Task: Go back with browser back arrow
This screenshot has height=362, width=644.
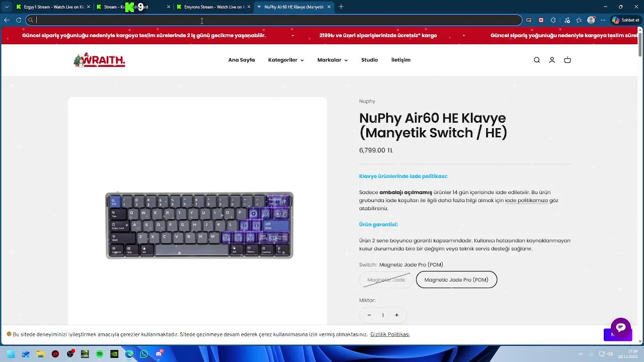Action: (x=7, y=20)
